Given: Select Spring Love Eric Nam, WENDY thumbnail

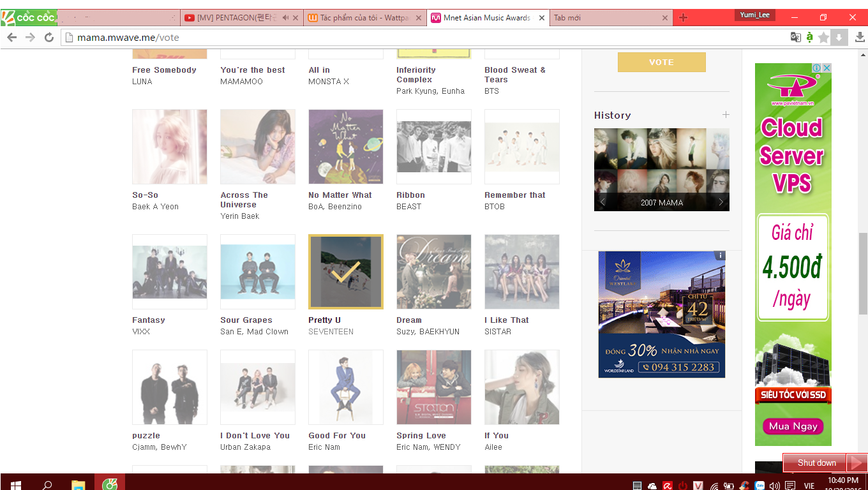Looking at the screenshot, I should tap(434, 387).
